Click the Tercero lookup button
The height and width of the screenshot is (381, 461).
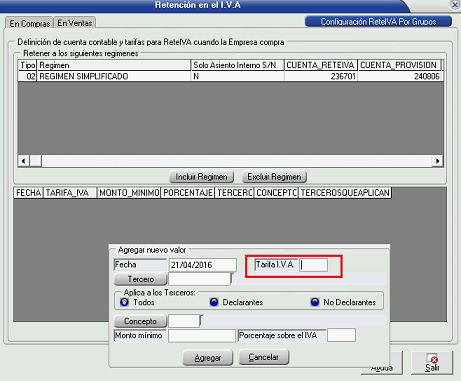[140, 279]
